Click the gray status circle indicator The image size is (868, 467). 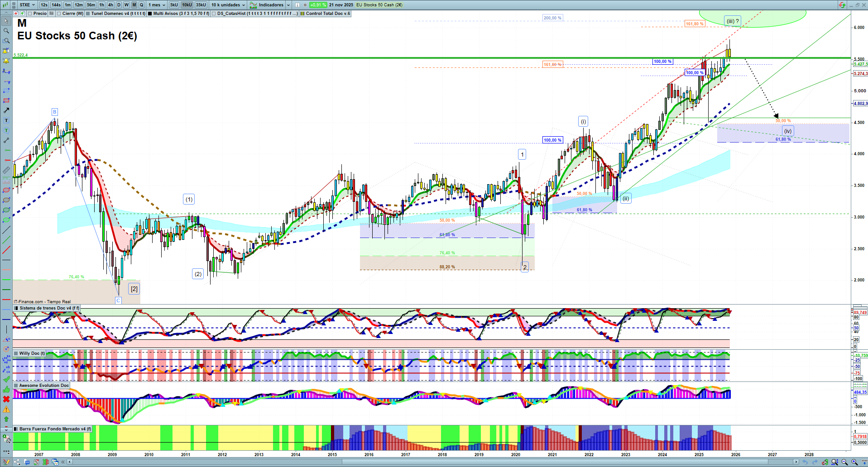305,5
